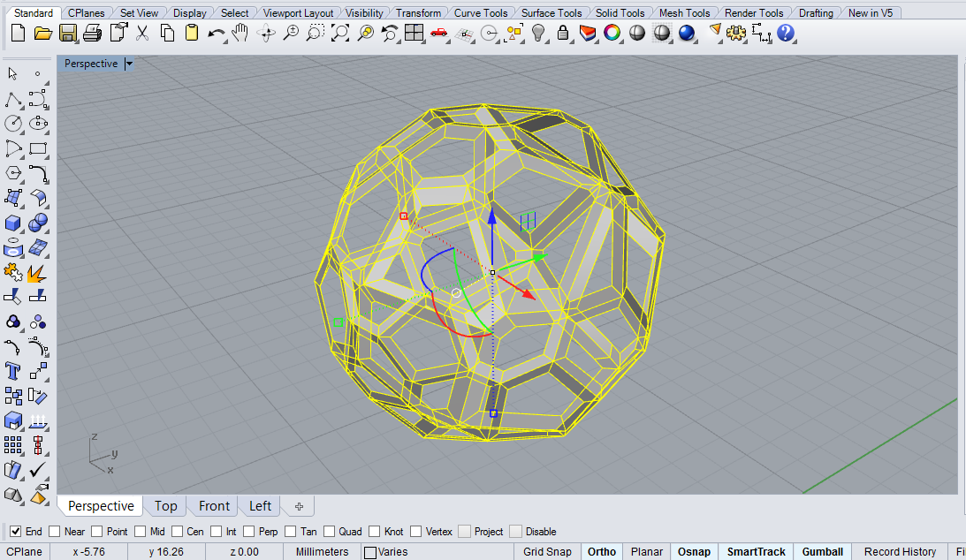The image size is (966, 560).
Task: Open a file with the folder icon
Action: pyautogui.click(x=42, y=33)
